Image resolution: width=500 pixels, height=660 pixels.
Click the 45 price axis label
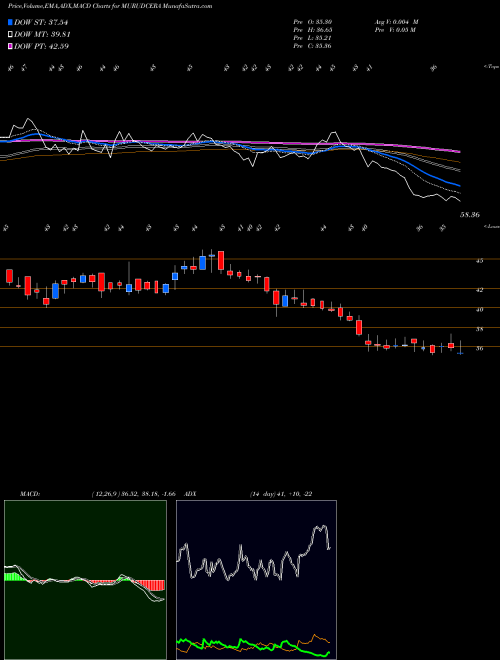(x=479, y=261)
